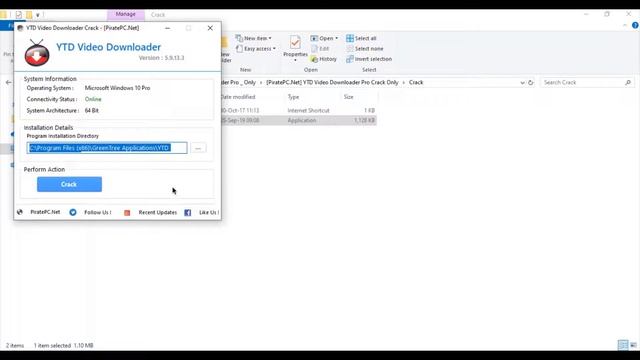Click Select all in ribbon
Screen dimensions: 640x360
pos(361,38)
